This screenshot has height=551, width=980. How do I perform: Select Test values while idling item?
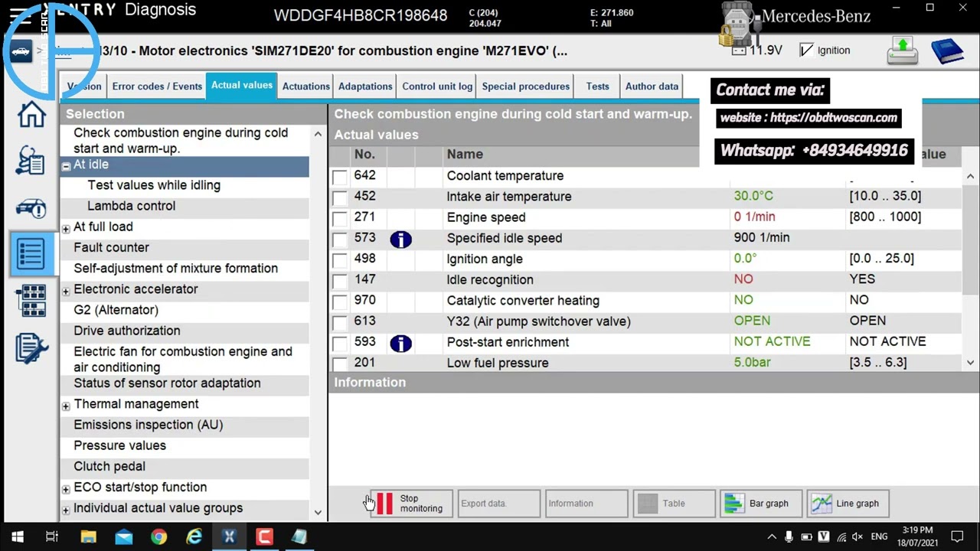click(154, 185)
